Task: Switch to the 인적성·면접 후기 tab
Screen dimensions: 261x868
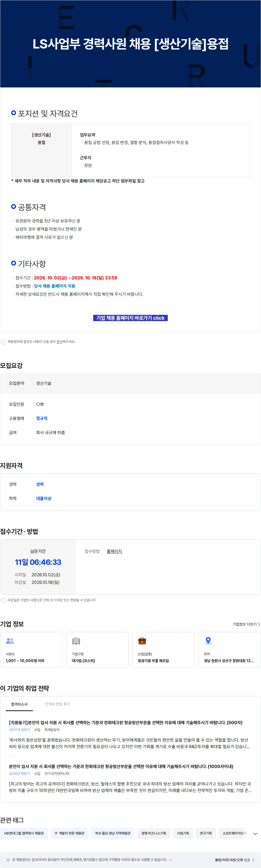Action: (x=57, y=704)
